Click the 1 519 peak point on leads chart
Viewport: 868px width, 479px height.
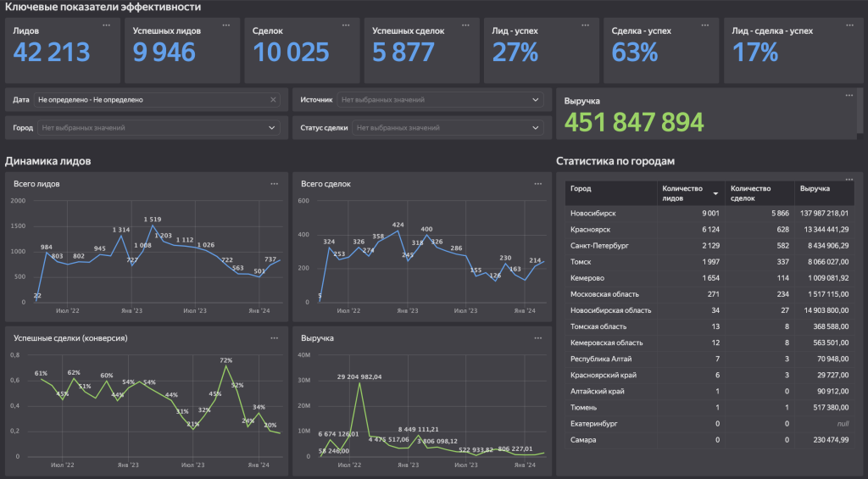click(x=153, y=226)
